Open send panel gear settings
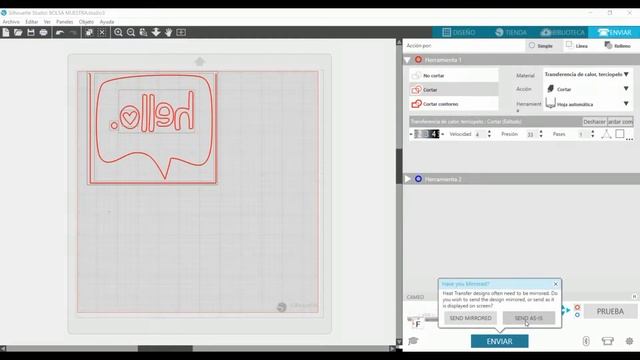 click(x=629, y=341)
